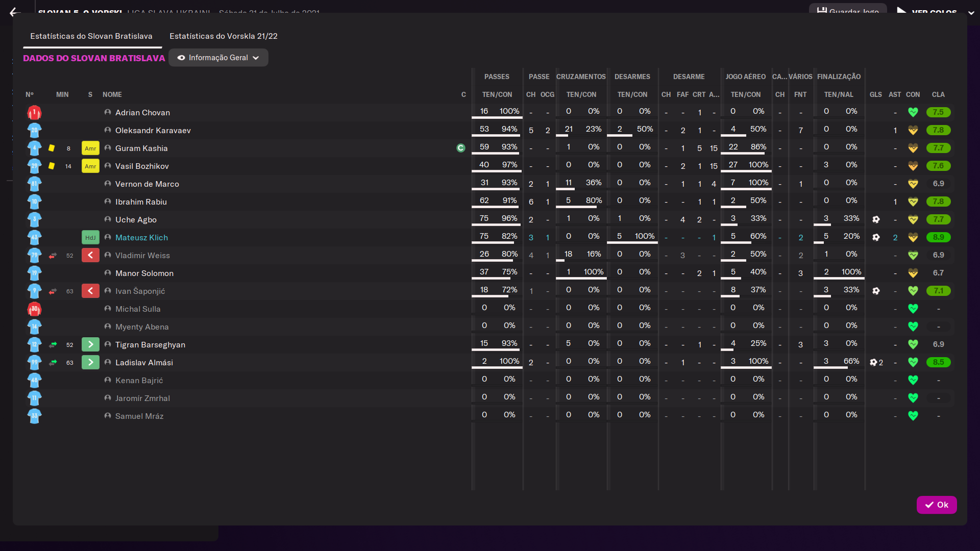Switch to Estatísticas do Slovan Bratislava tab
980x551 pixels.
(91, 36)
